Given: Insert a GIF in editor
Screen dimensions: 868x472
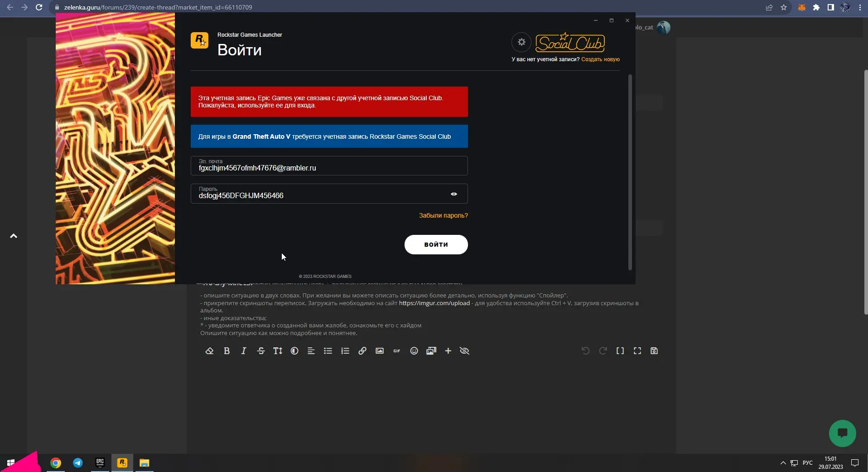Looking at the screenshot, I should point(397,351).
